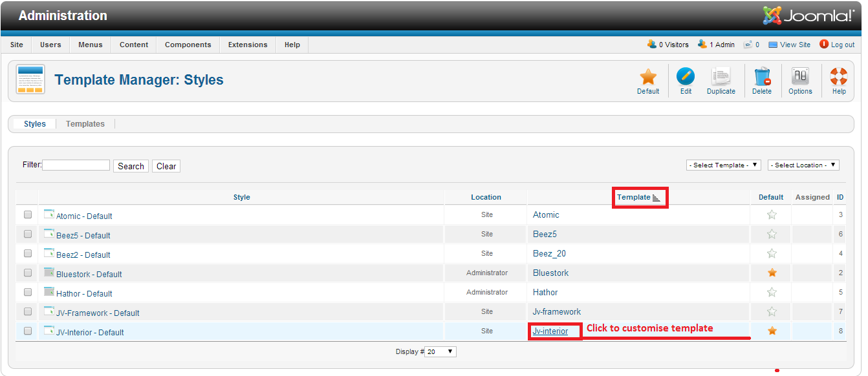Open the Menus menu

coord(91,45)
